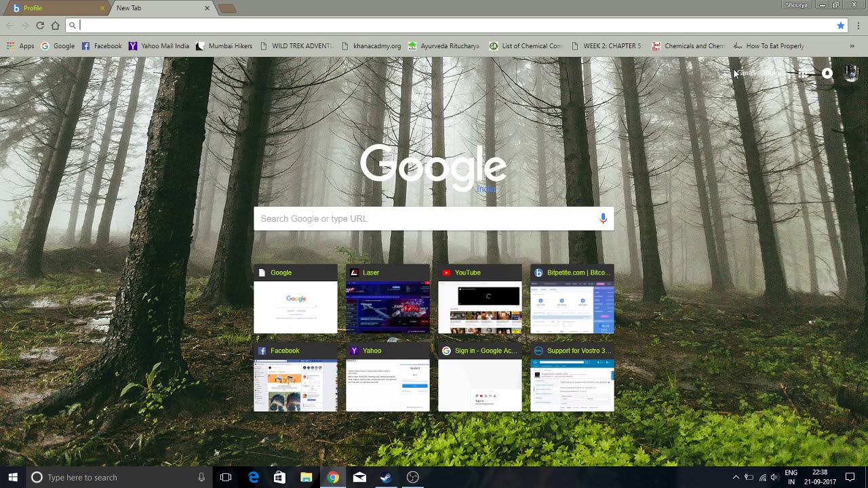Open the Google apps grid
Image resolution: width=868 pixels, height=488 pixels.
[802, 73]
